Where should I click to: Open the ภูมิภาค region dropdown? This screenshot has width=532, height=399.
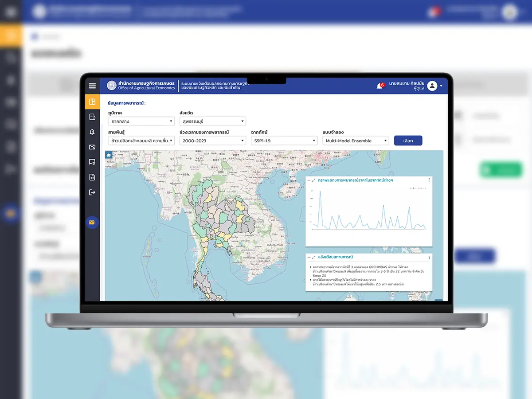141,121
